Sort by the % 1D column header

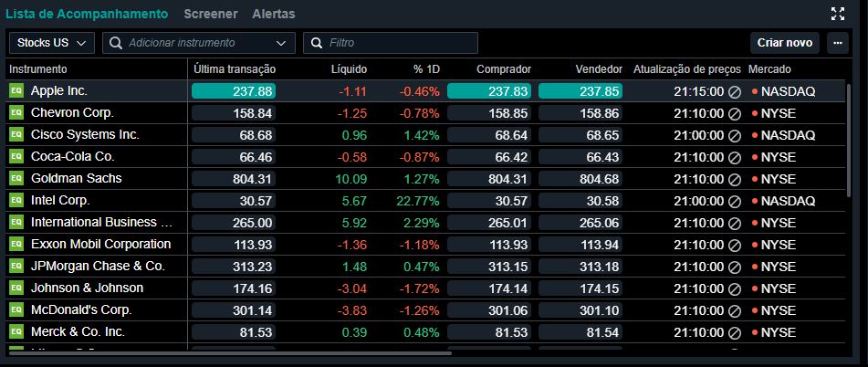(426, 69)
